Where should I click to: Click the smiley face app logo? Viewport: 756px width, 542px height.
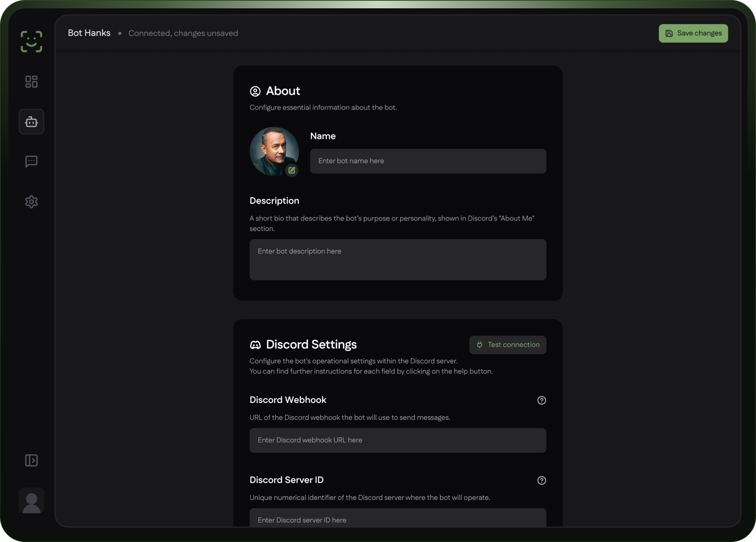click(31, 41)
